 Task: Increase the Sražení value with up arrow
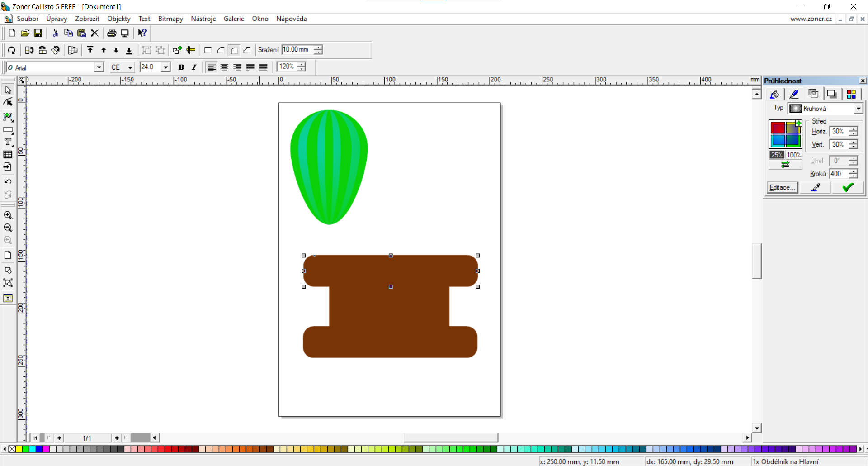tap(319, 48)
